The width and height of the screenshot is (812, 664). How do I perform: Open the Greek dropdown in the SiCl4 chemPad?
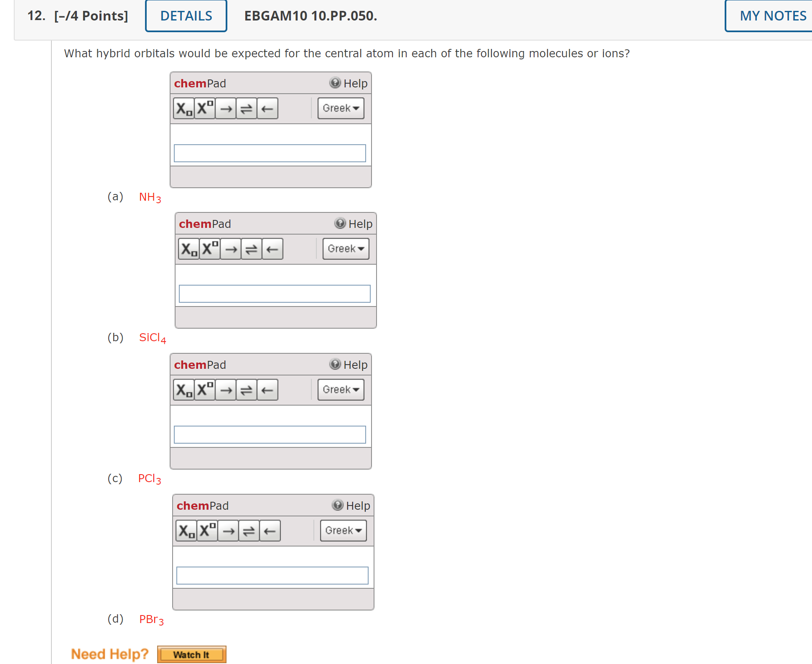(345, 248)
